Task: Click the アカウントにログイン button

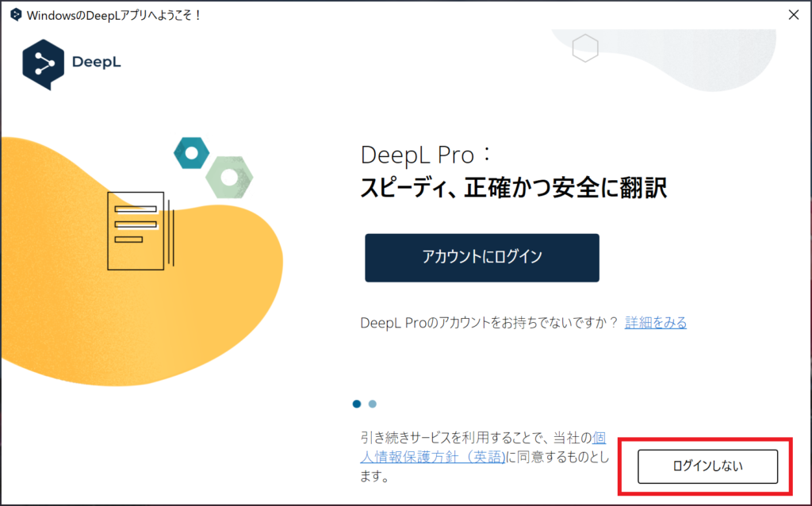Action: tap(481, 258)
